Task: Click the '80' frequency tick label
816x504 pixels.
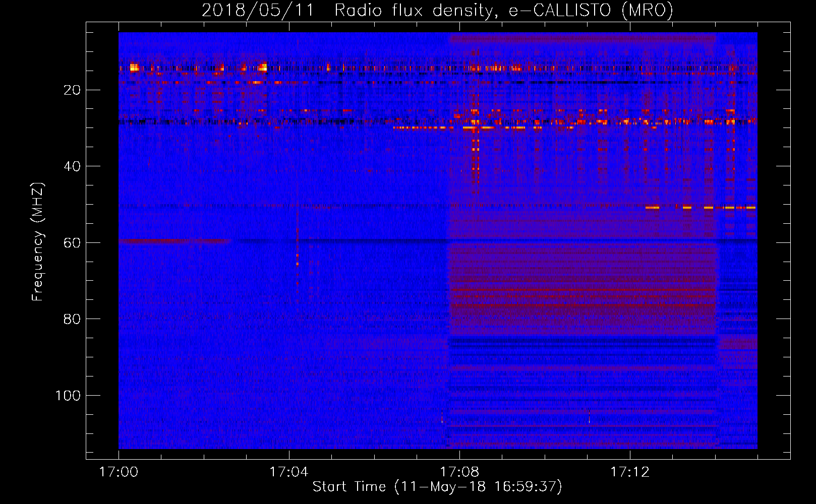Action: click(72, 319)
